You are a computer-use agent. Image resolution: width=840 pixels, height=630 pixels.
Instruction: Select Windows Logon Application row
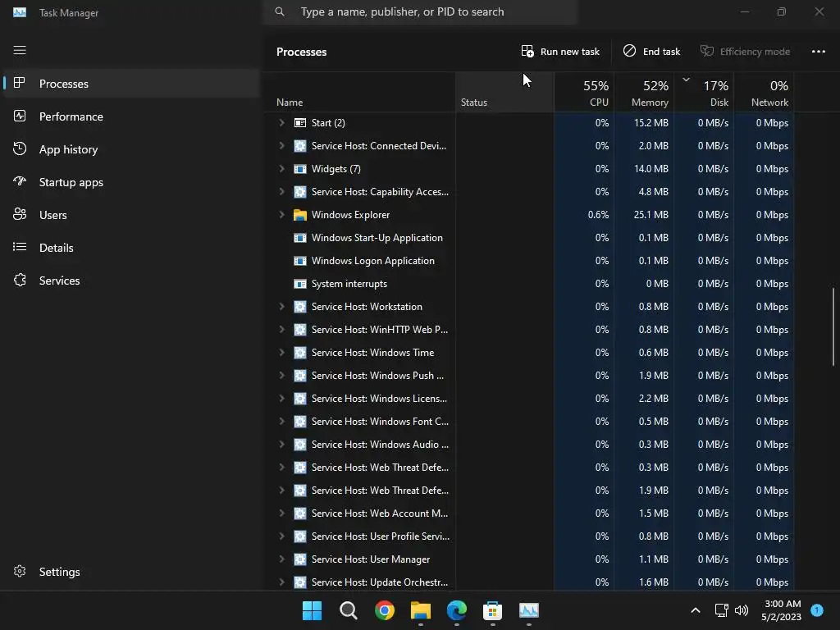tap(529, 261)
